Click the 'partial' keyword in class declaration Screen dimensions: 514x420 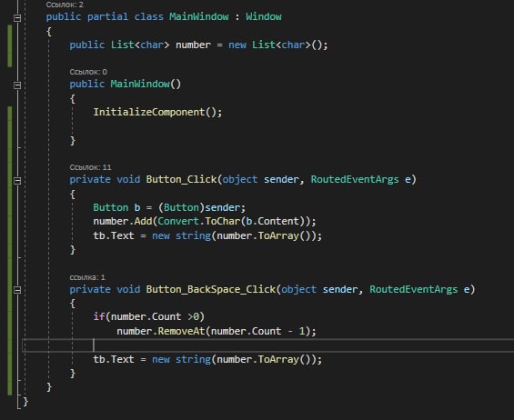pos(107,16)
